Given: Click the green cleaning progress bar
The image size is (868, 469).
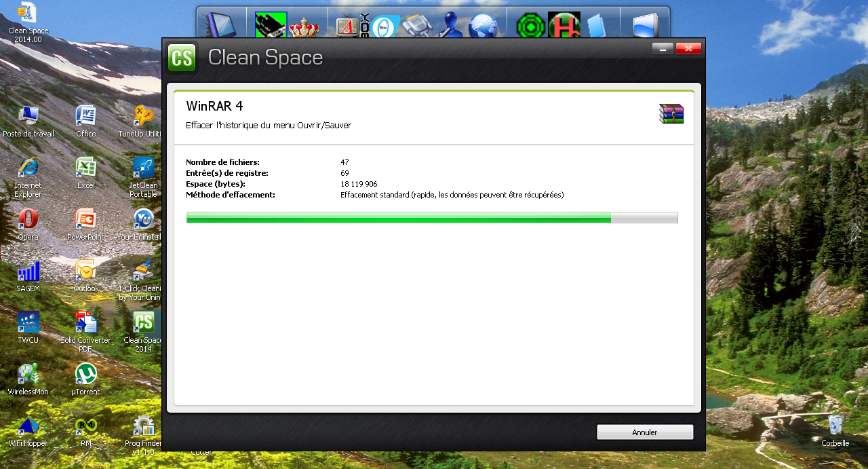Looking at the screenshot, I should pos(432,217).
